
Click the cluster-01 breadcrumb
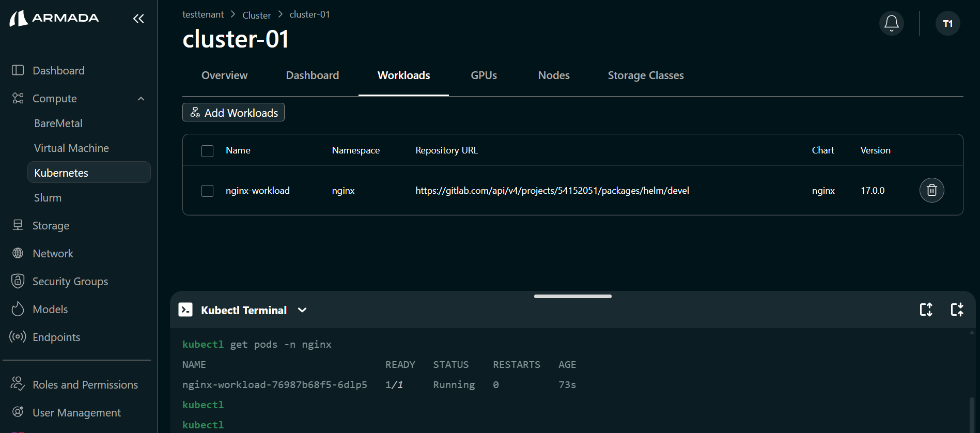point(309,14)
